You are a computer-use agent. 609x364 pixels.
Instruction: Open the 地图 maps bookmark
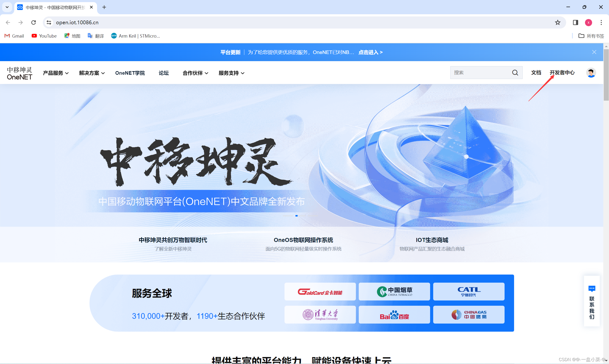click(x=72, y=36)
